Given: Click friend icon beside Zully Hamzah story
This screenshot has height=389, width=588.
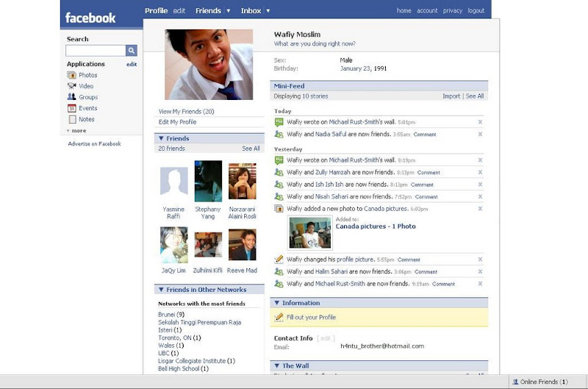Looking at the screenshot, I should (x=279, y=172).
